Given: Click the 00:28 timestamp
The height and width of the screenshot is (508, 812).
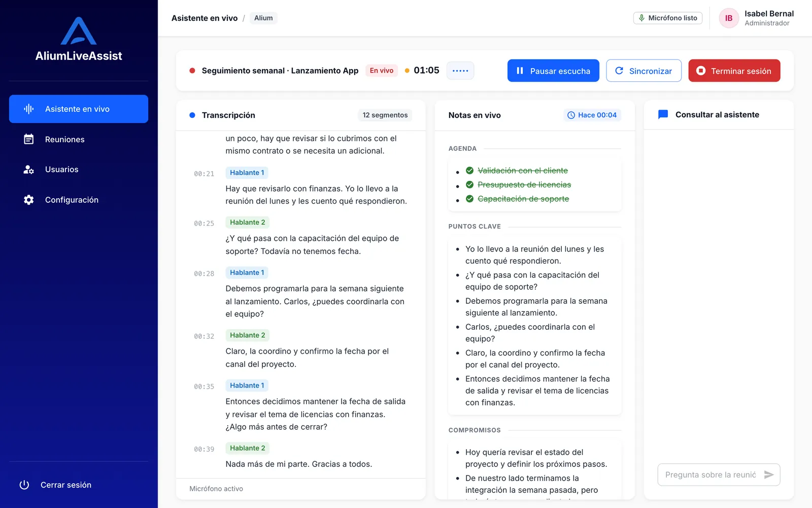Looking at the screenshot, I should tap(204, 274).
